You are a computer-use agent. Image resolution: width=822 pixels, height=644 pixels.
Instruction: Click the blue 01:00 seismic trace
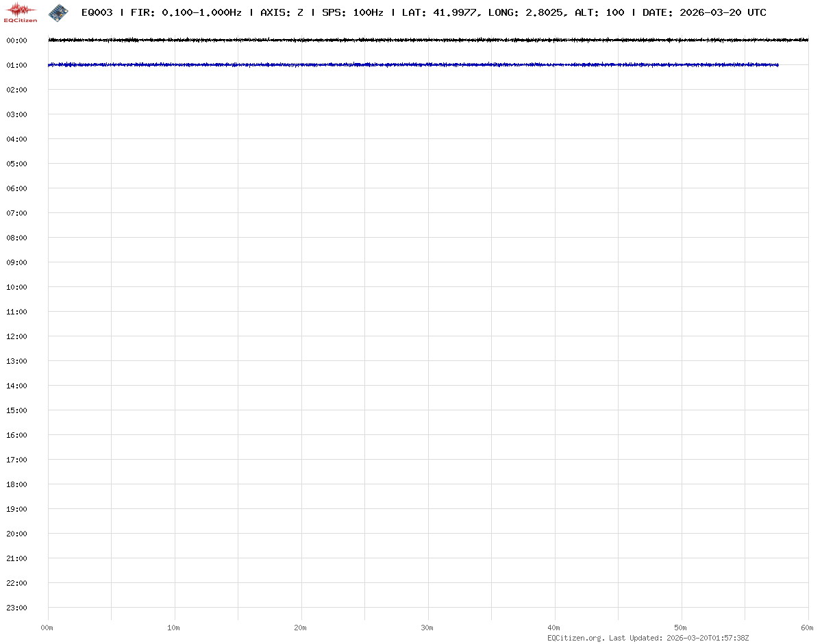[411, 65]
